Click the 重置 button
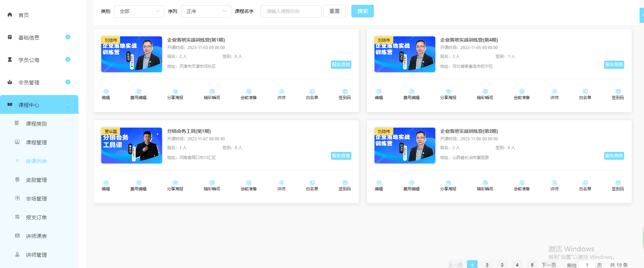This screenshot has width=644, height=268. pyautogui.click(x=335, y=11)
